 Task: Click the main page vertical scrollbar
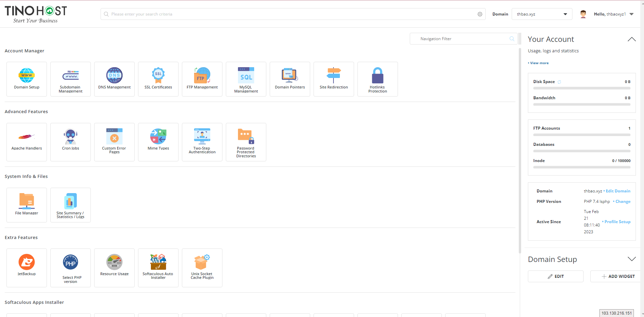click(x=520, y=150)
